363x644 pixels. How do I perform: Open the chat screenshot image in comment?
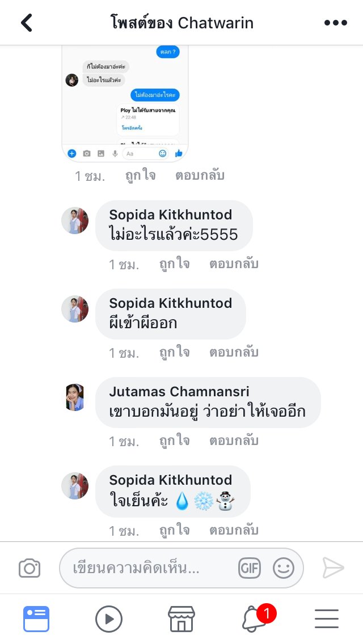[125, 104]
